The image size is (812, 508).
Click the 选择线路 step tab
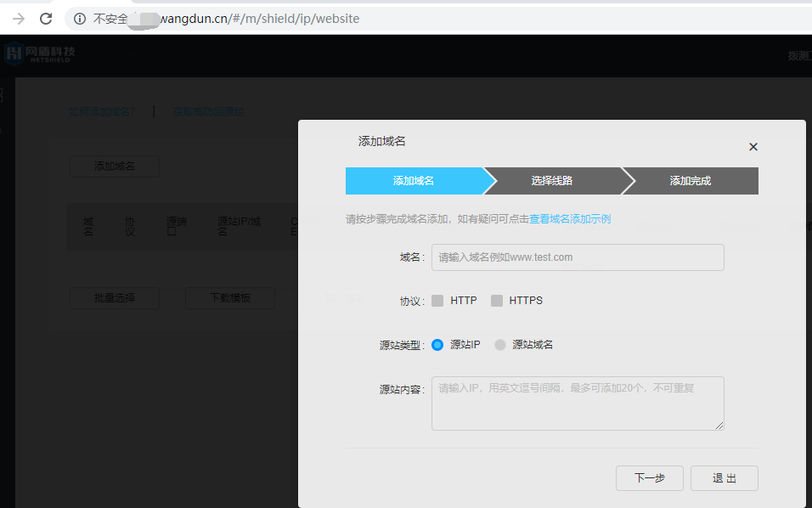pos(552,181)
